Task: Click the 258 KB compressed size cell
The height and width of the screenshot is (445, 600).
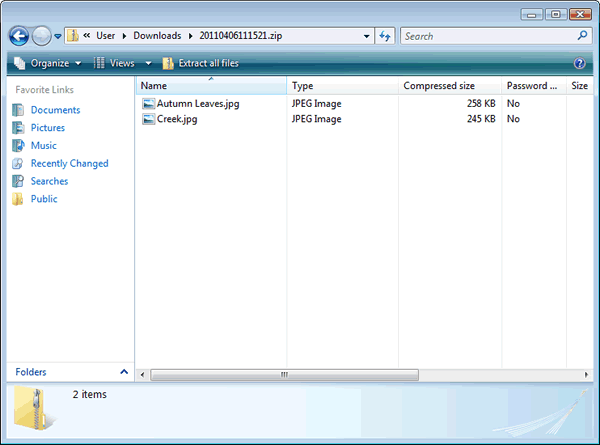Action: pyautogui.click(x=481, y=104)
